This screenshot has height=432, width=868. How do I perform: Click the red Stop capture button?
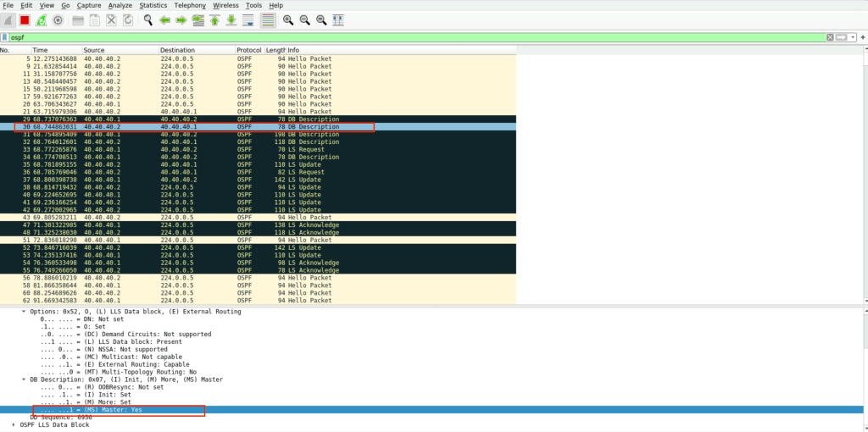[25, 19]
